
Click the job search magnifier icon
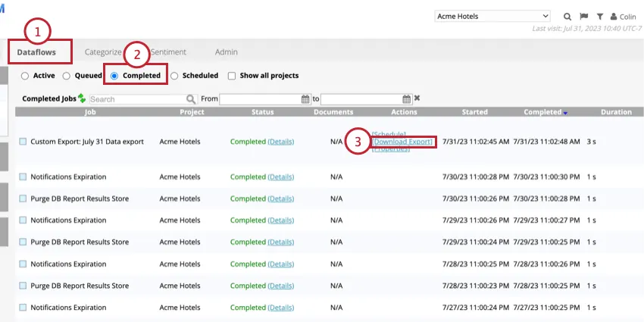pyautogui.click(x=191, y=98)
